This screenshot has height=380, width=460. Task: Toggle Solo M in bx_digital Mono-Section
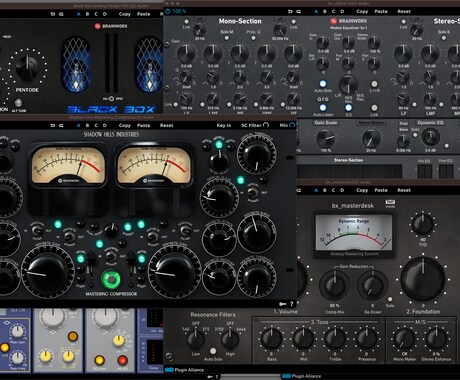pyautogui.click(x=227, y=38)
